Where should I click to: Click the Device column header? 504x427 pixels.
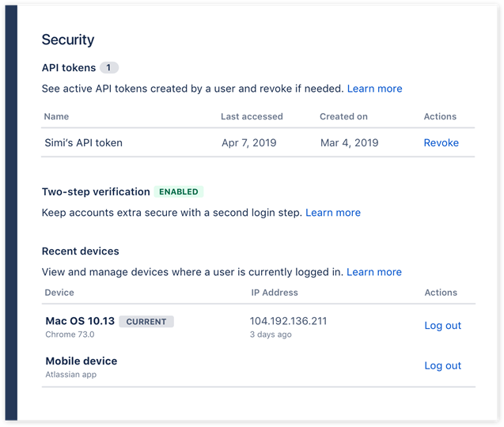(x=59, y=293)
